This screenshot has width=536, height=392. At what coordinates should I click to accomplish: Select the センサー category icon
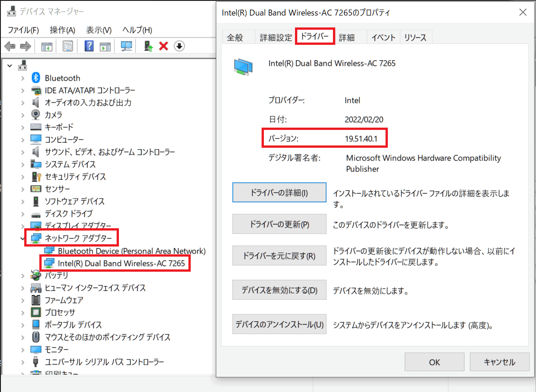coord(36,188)
